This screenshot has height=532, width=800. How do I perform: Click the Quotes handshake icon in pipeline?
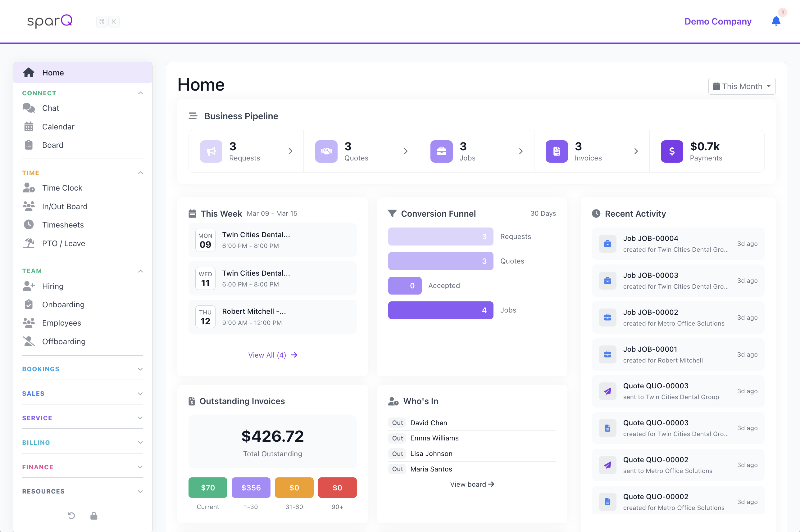326,151
